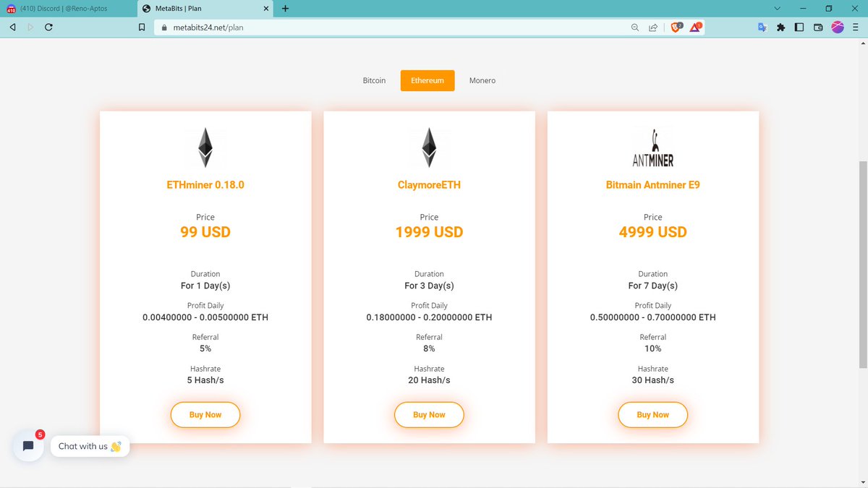Open Brave Shields lion icon
Screen dimensions: 868x488
[x=677, y=27]
